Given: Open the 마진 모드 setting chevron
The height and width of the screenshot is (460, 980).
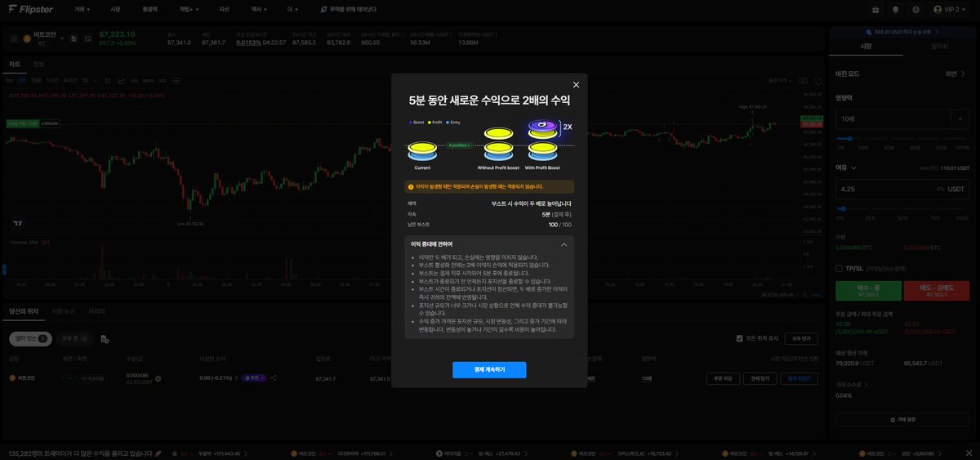Looking at the screenshot, I should click(x=962, y=74).
